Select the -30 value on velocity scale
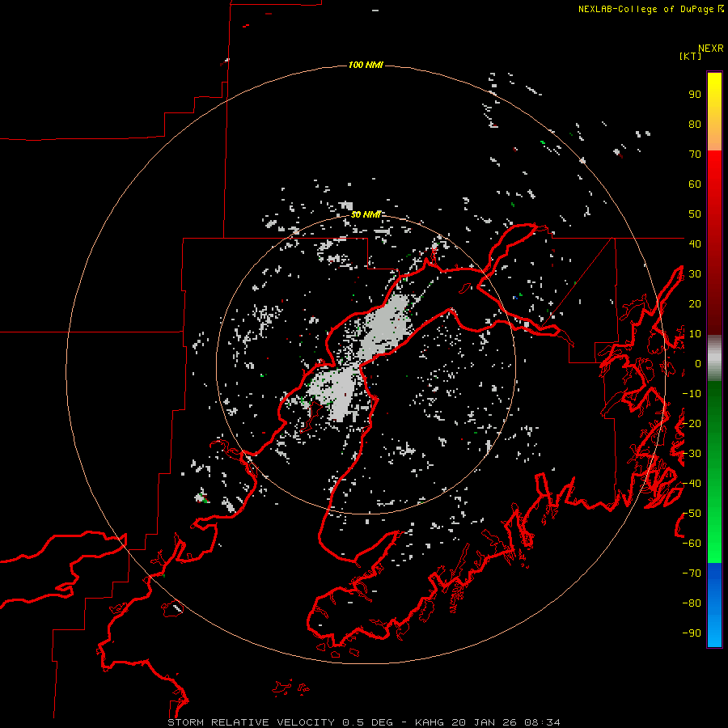The image size is (728, 728). (x=692, y=454)
